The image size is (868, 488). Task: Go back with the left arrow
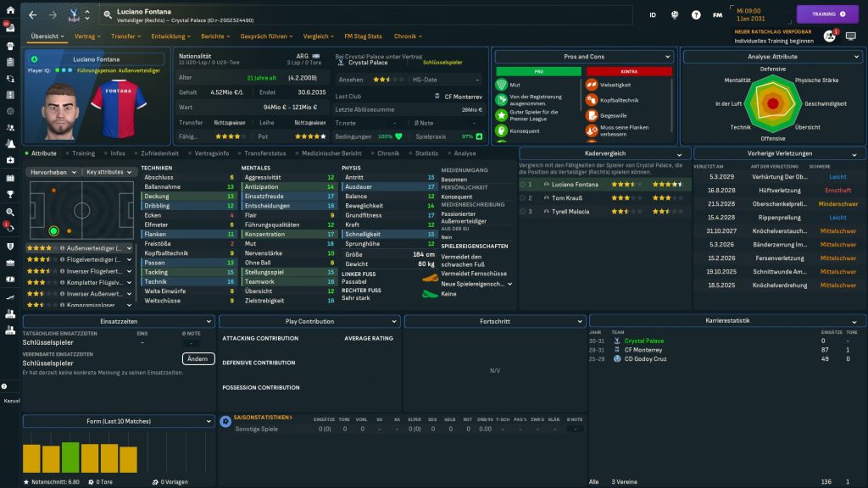tap(33, 14)
